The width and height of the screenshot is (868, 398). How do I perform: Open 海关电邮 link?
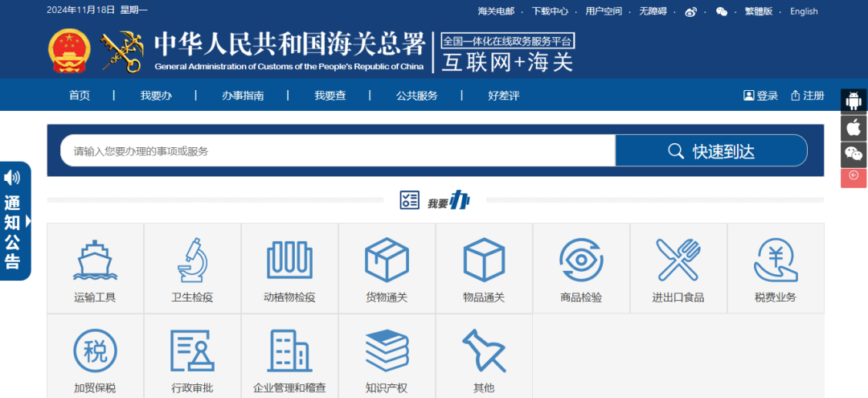496,11
